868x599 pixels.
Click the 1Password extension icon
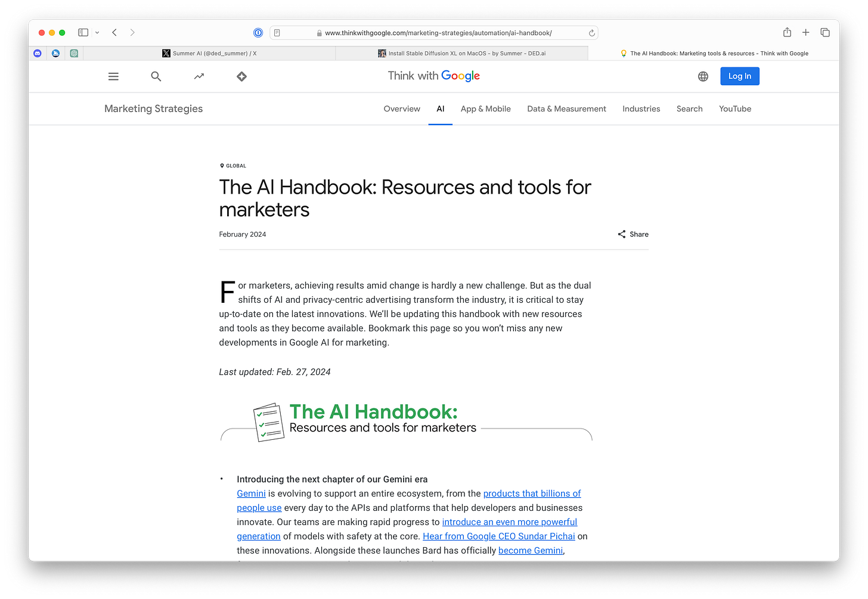[x=258, y=33]
